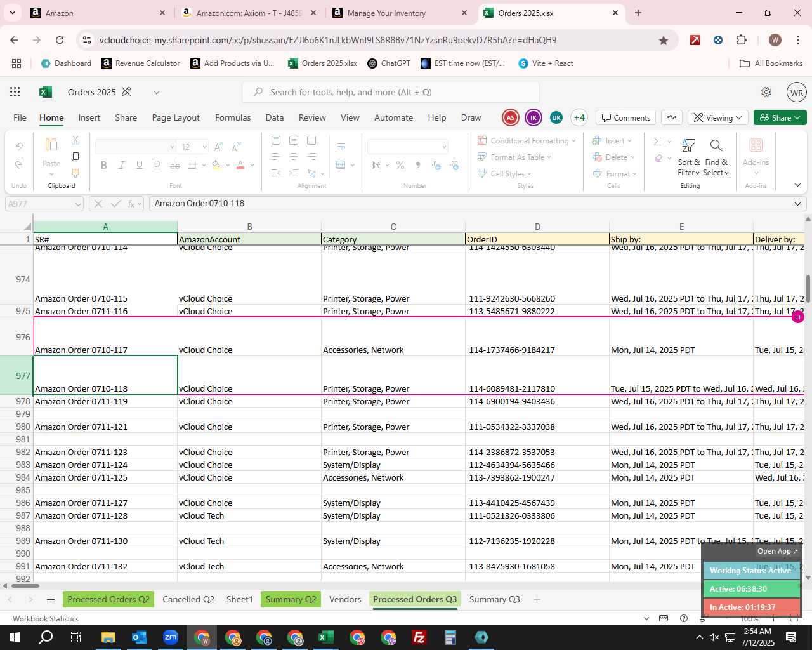Expand the formula bar chevron
The image size is (812, 650).
point(797,204)
